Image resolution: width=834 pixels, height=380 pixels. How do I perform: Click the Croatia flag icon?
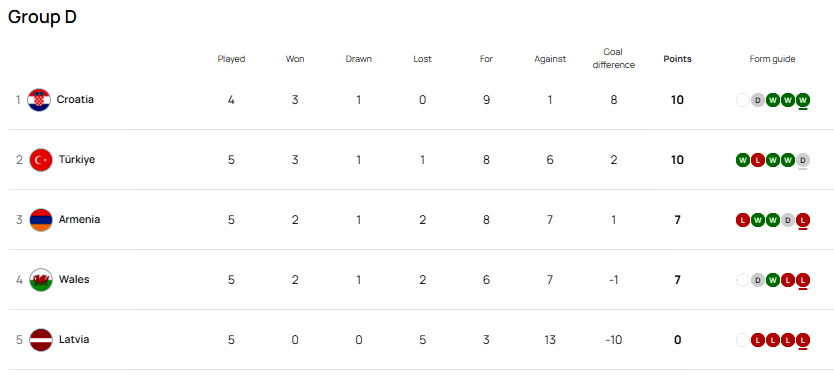tap(39, 100)
